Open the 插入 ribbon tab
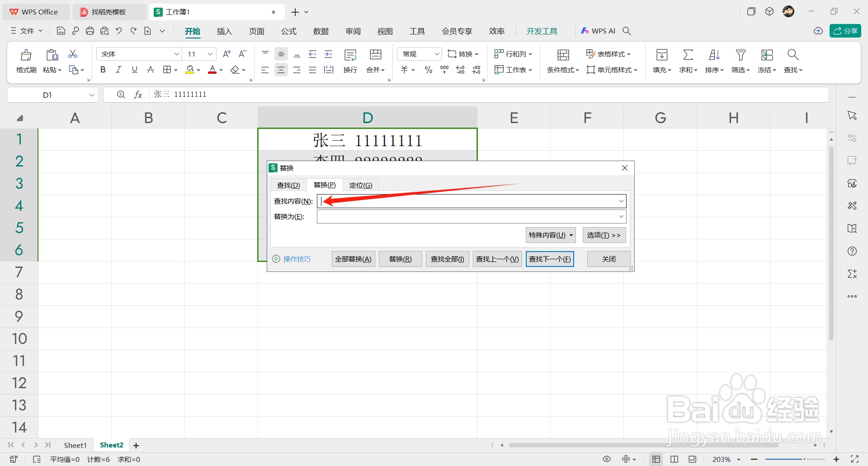868x466 pixels. pos(224,31)
